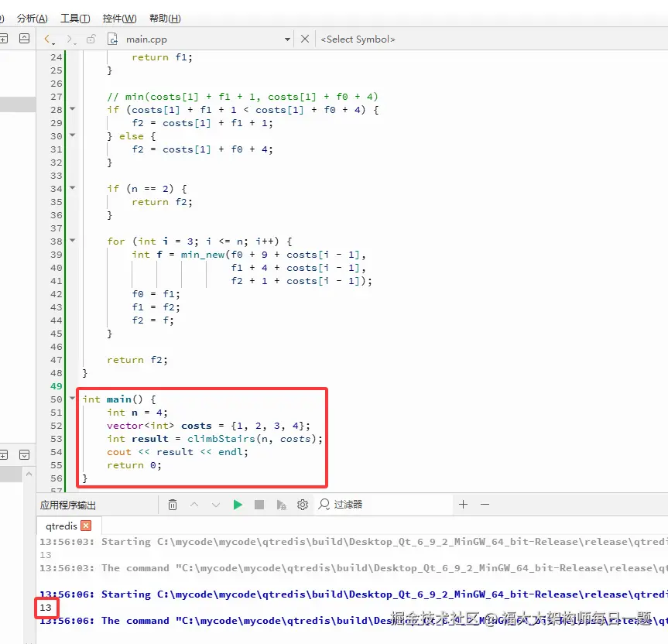Click the lower-left collapse sidebar icon
Viewport: 668px width, 644px height.
pos(24,455)
